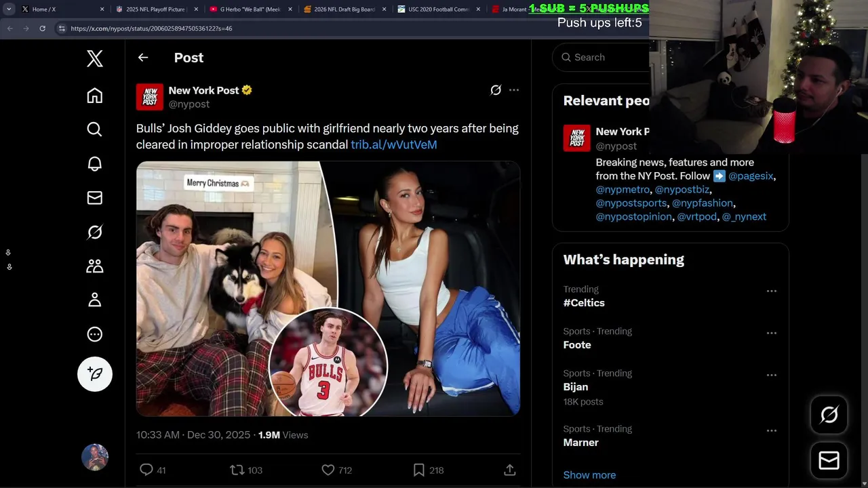This screenshot has height=488, width=868.
Task: Open more options for #Celtics trend
Action: (772, 291)
